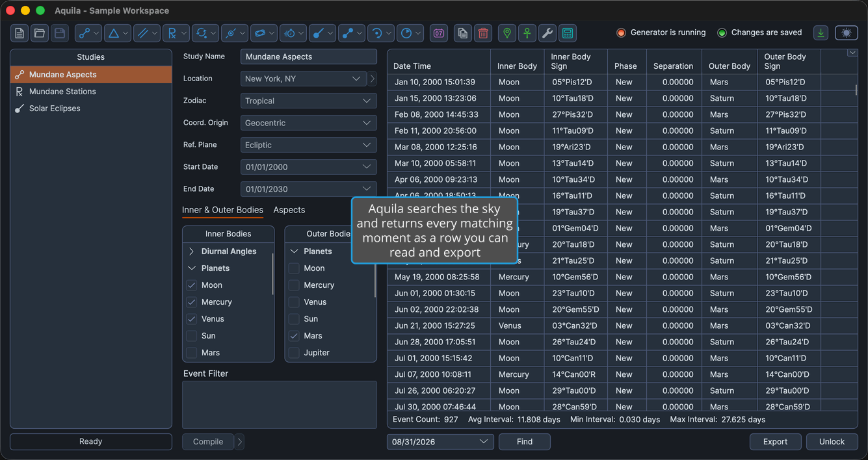Select the parallel lines study tool

click(x=142, y=33)
